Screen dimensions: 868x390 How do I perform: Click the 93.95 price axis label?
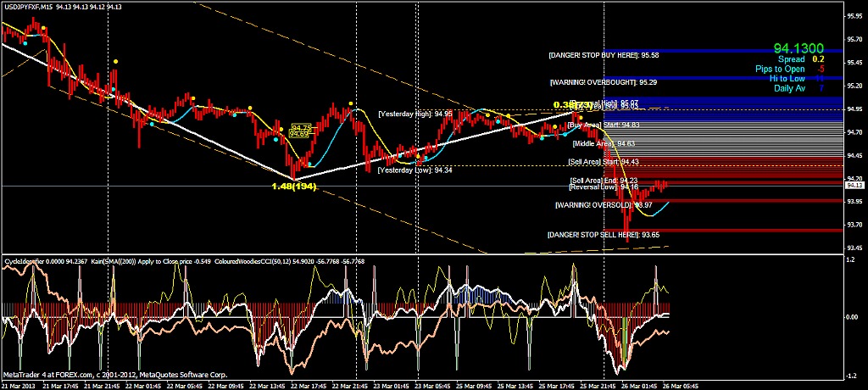coord(855,202)
